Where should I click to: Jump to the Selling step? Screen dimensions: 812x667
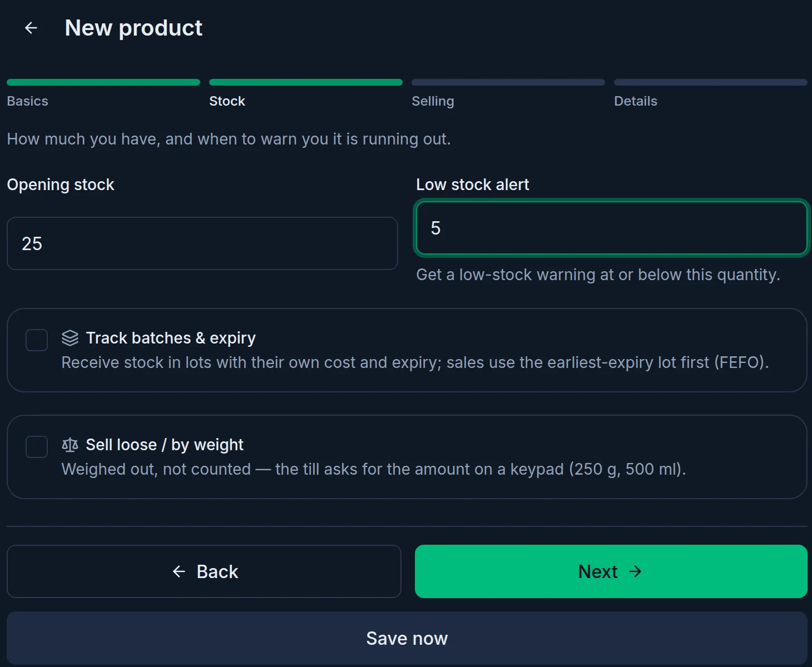(x=433, y=101)
